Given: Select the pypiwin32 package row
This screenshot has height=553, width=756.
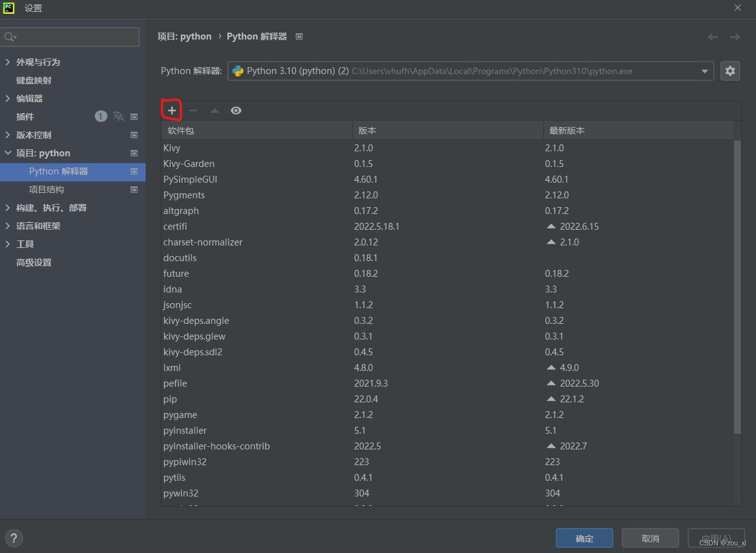Looking at the screenshot, I should 447,462.
